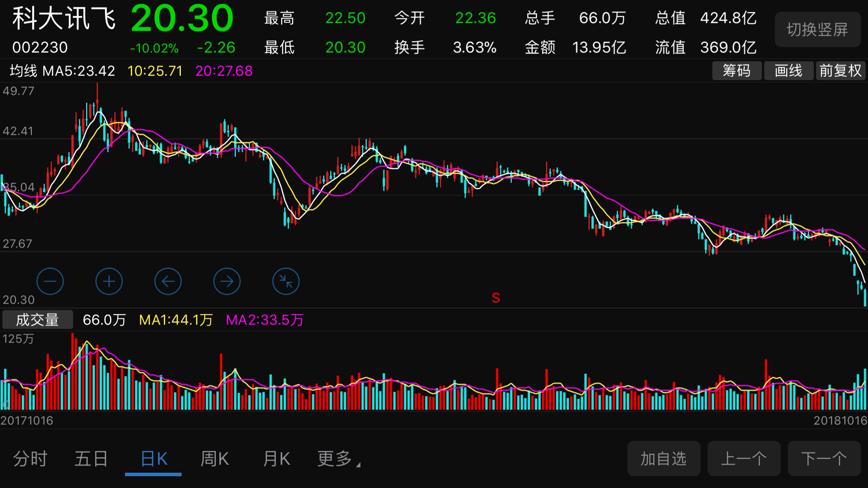Tap the volume MA1:44.1万 label
The width and height of the screenshot is (868, 488).
(x=176, y=320)
